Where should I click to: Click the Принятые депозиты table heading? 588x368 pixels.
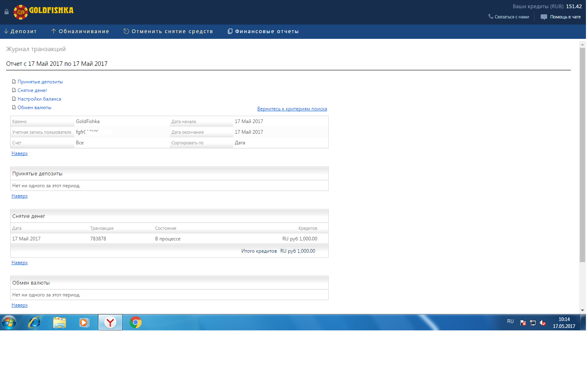[37, 174]
